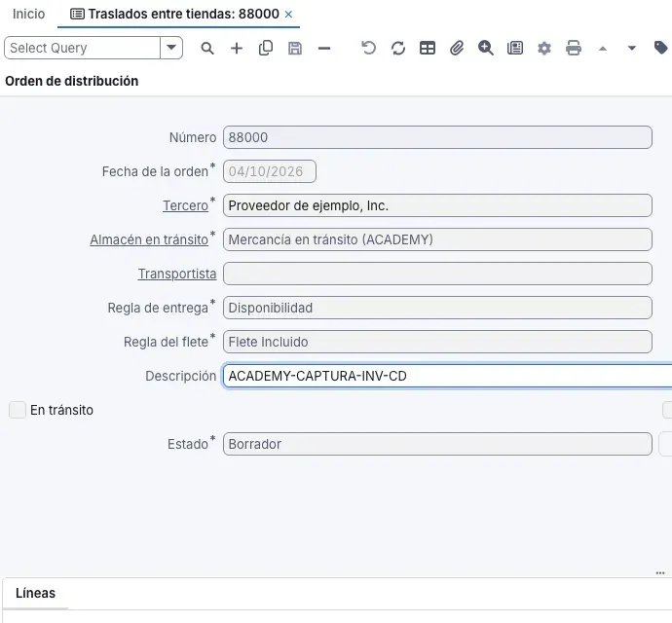Screen dimensions: 672x623
Task: Follow the Tercero field link
Action: click(185, 205)
